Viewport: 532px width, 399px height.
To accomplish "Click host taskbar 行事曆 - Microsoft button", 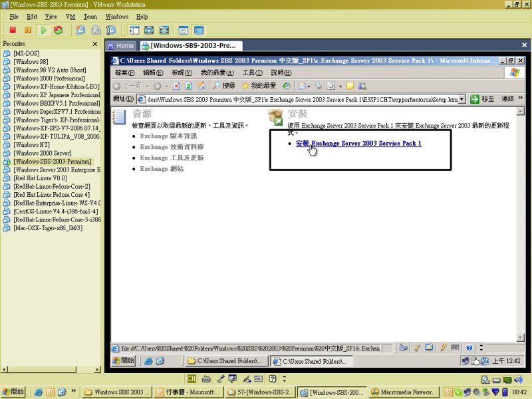I will (x=188, y=392).
